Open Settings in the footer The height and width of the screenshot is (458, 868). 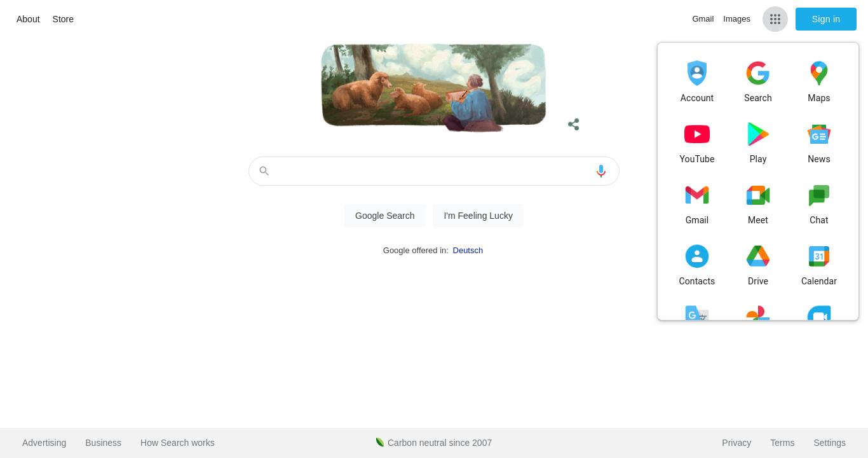829,443
